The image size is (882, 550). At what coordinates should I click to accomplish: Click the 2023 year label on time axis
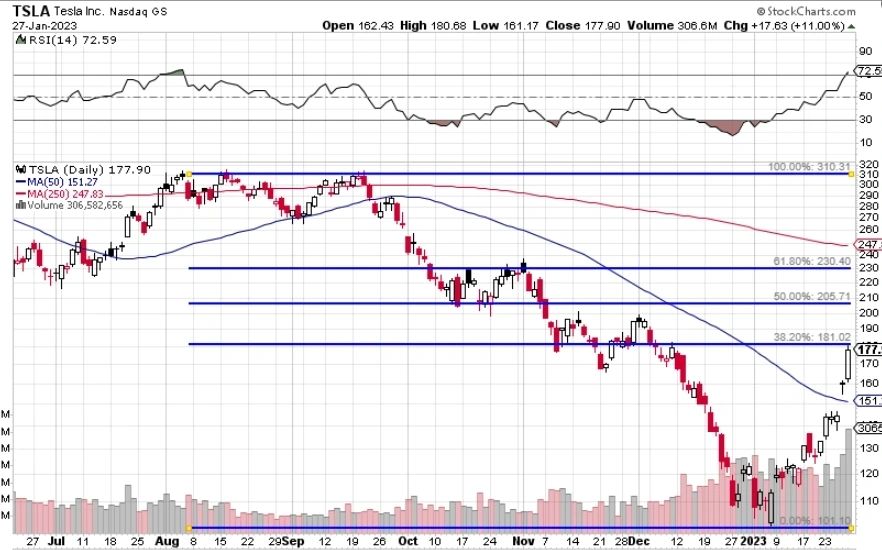click(753, 542)
